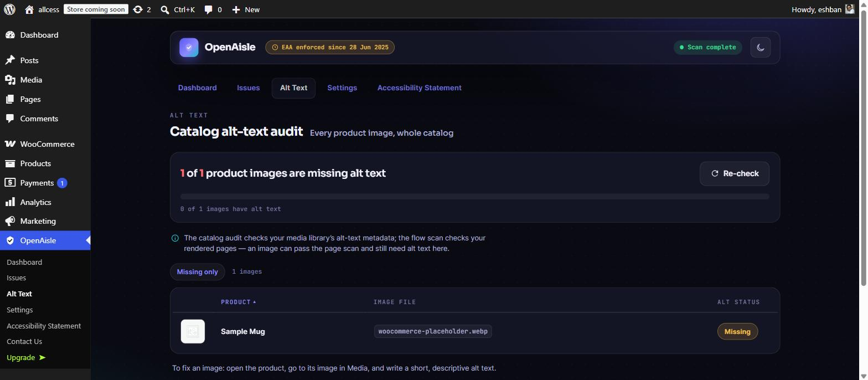The height and width of the screenshot is (380, 868).
Task: Click the WooCommerce Woo icon
Action: [10, 144]
